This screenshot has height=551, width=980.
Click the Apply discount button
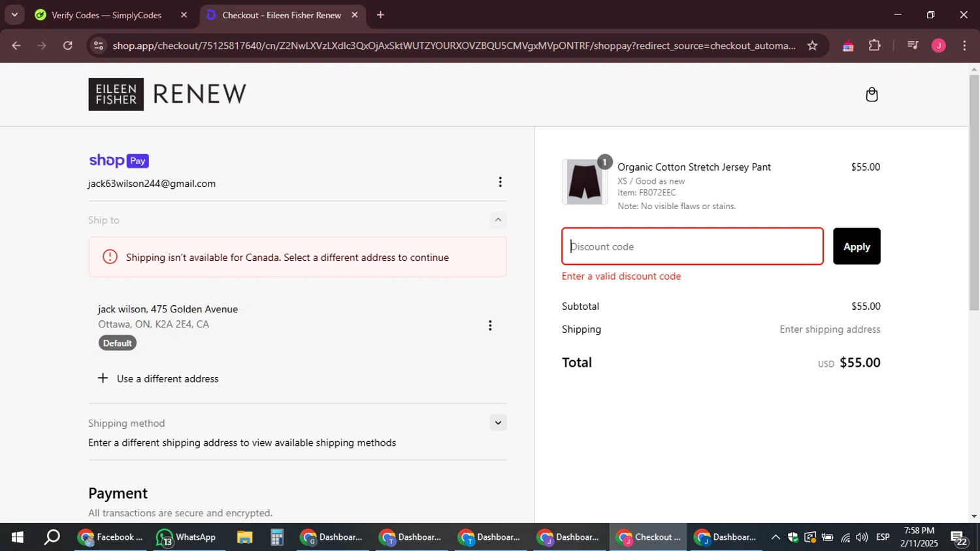pyautogui.click(x=857, y=246)
